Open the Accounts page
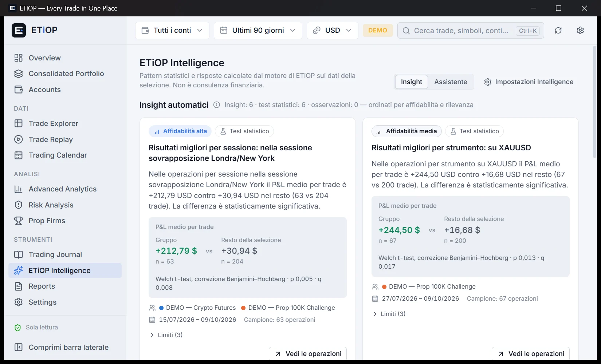The width and height of the screenshot is (601, 364). [65, 90]
